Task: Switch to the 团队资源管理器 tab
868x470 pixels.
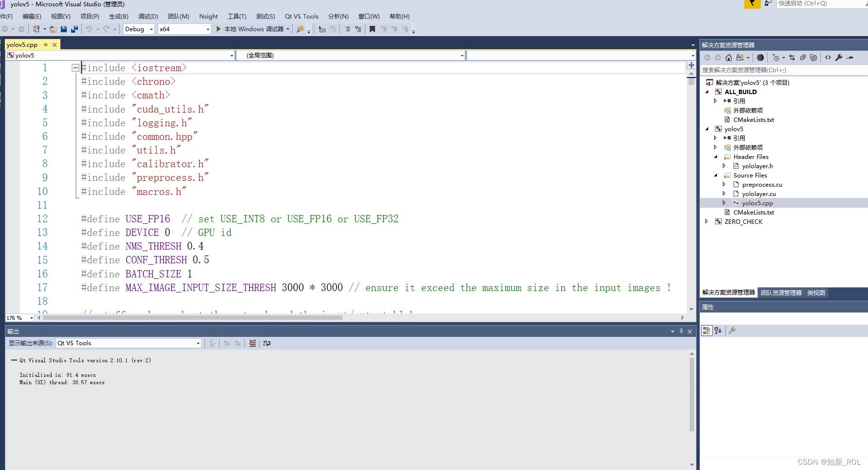Action: 781,293
